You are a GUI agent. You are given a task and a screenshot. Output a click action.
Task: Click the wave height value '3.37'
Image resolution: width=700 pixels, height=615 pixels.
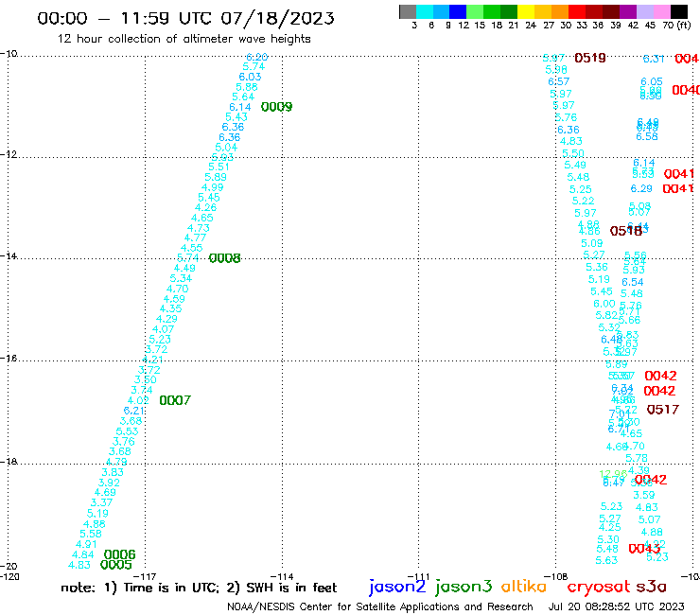(x=101, y=502)
